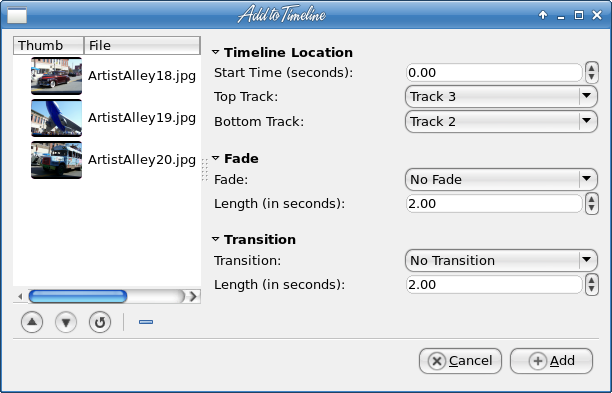Collapse the Fade section
Viewport: 612px width, 393px height.
point(215,158)
